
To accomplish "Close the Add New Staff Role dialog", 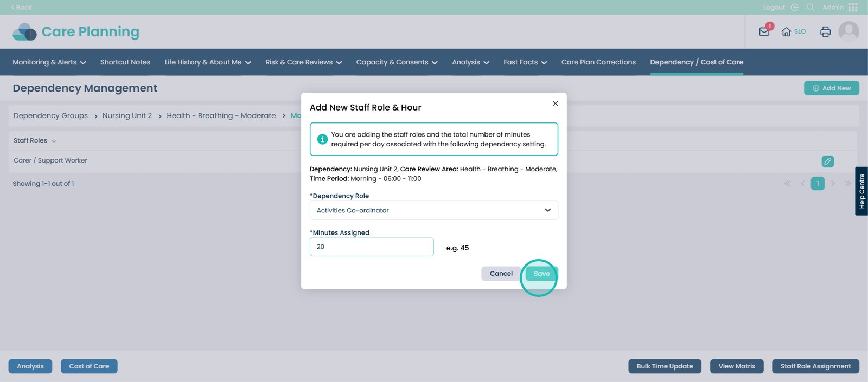I will [x=555, y=103].
